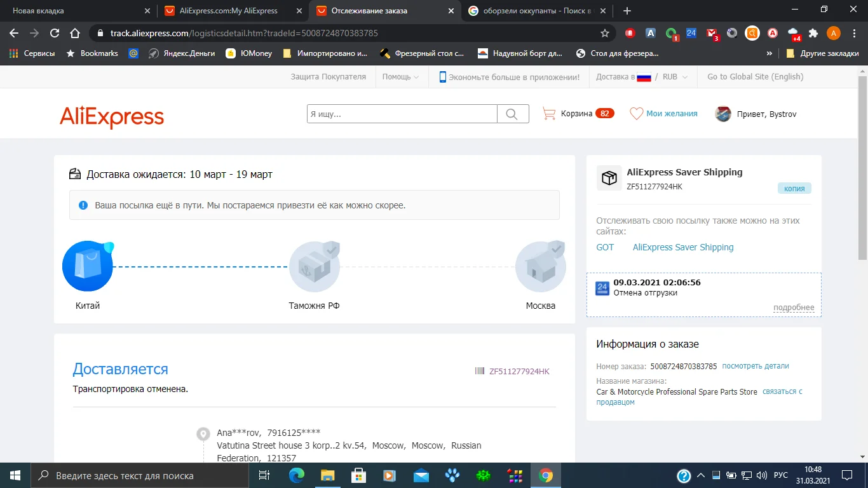
Task: Open the shopping cart Корзина
Action: (578, 114)
